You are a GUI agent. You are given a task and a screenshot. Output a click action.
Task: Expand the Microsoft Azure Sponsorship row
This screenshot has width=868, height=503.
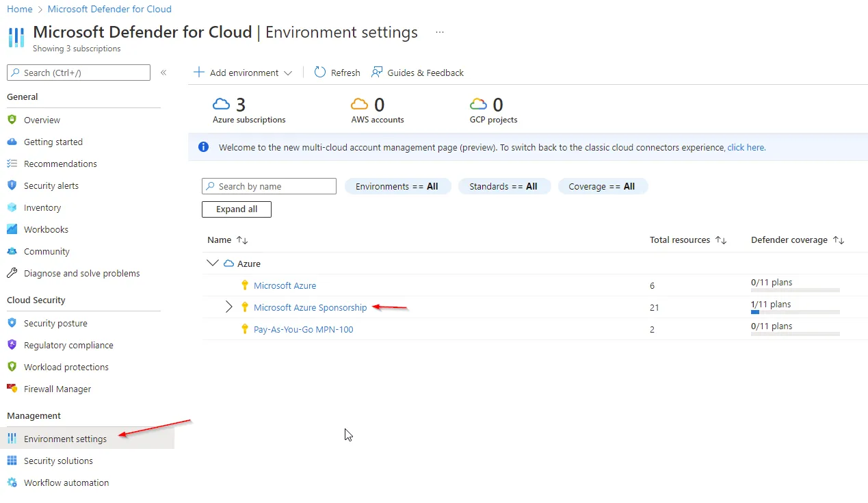(229, 307)
